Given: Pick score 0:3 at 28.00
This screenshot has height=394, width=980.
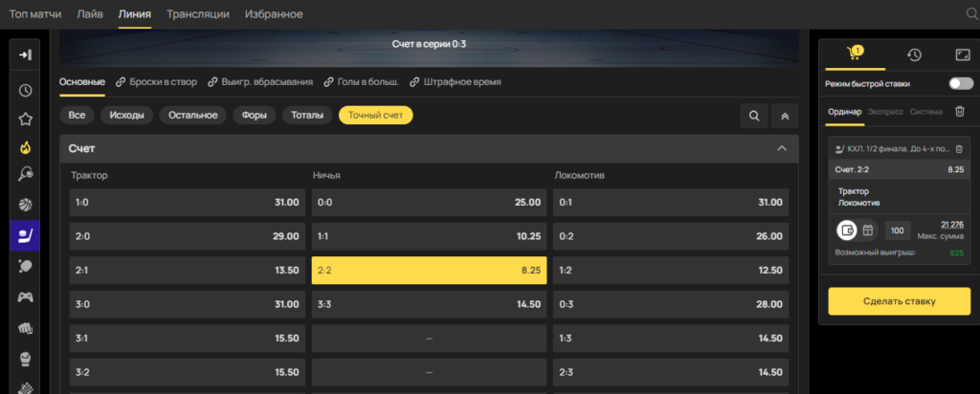Looking at the screenshot, I should click(671, 304).
